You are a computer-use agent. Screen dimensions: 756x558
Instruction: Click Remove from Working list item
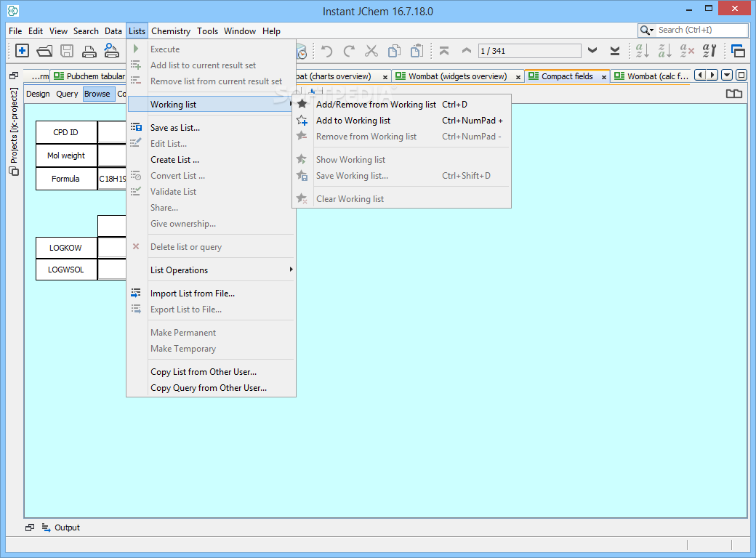[x=401, y=137]
